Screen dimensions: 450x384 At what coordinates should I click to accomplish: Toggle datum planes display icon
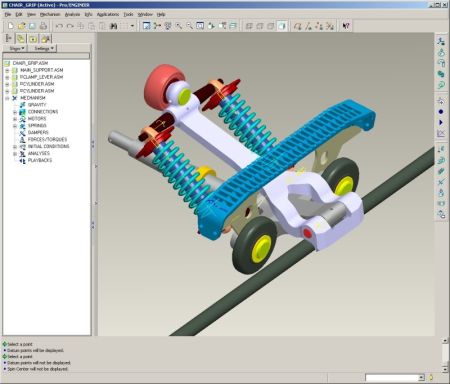click(298, 26)
